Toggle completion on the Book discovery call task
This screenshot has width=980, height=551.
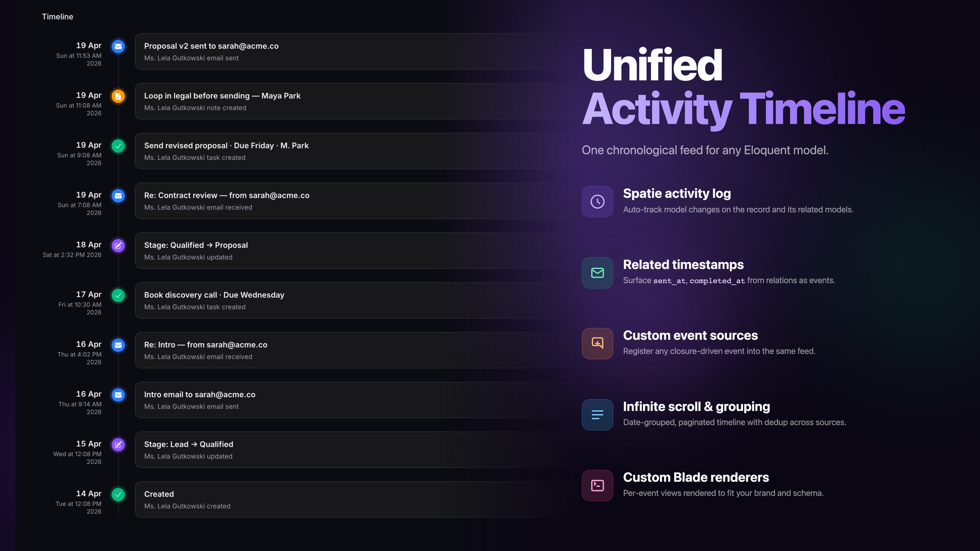pyautogui.click(x=118, y=295)
